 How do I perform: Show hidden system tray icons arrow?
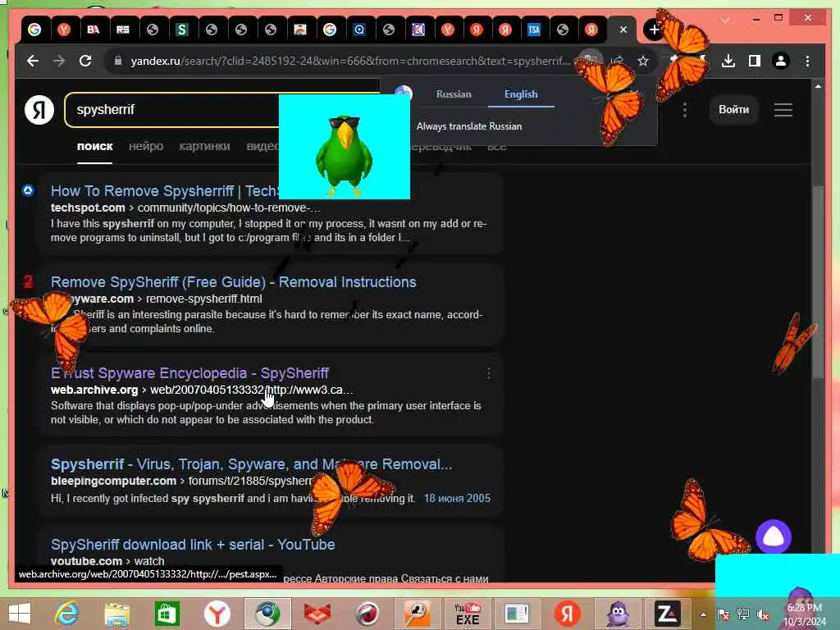[703, 614]
